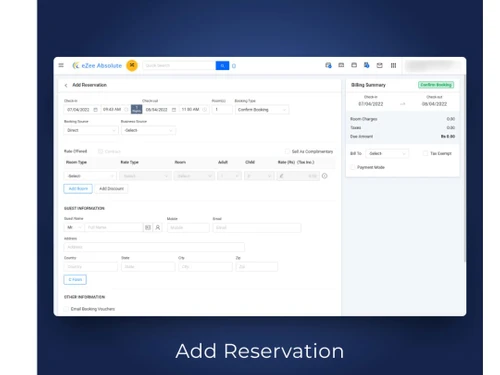Click the guest Full Name field
The image size is (500, 375).
[114, 227]
